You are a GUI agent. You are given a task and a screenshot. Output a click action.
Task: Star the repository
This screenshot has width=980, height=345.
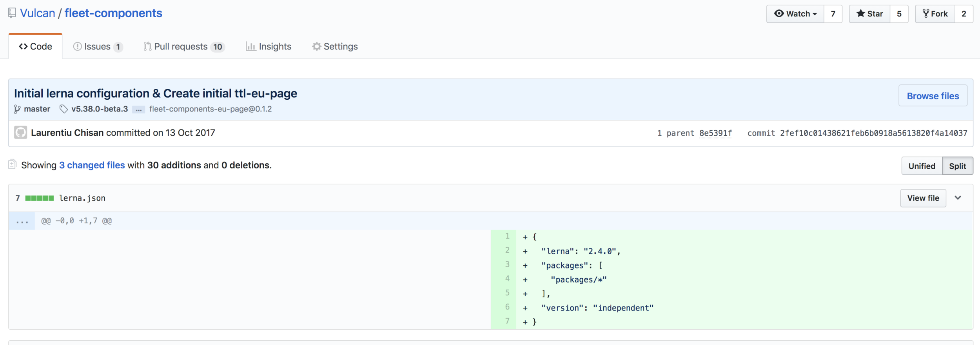pos(869,14)
